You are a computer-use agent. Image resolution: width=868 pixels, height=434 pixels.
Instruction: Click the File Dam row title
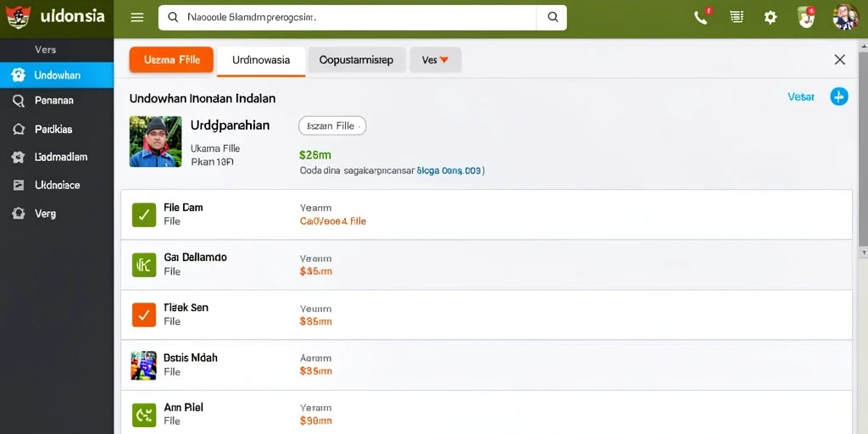183,208
